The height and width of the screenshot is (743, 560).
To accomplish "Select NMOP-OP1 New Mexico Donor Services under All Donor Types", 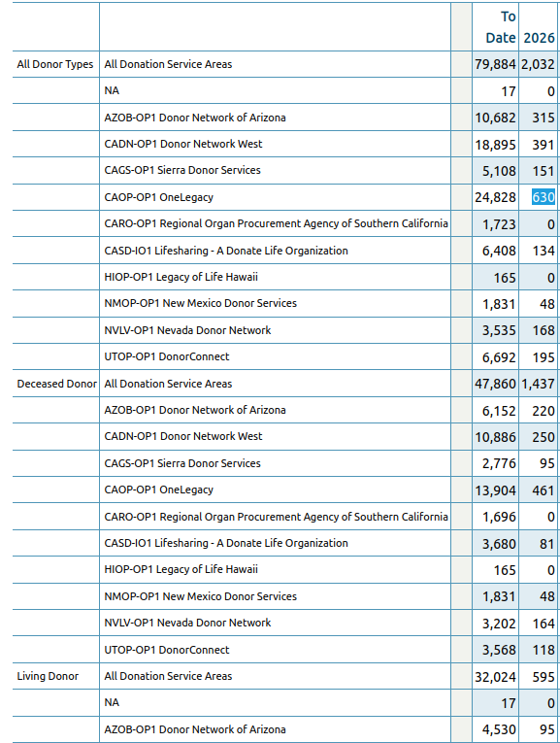I will point(200,303).
